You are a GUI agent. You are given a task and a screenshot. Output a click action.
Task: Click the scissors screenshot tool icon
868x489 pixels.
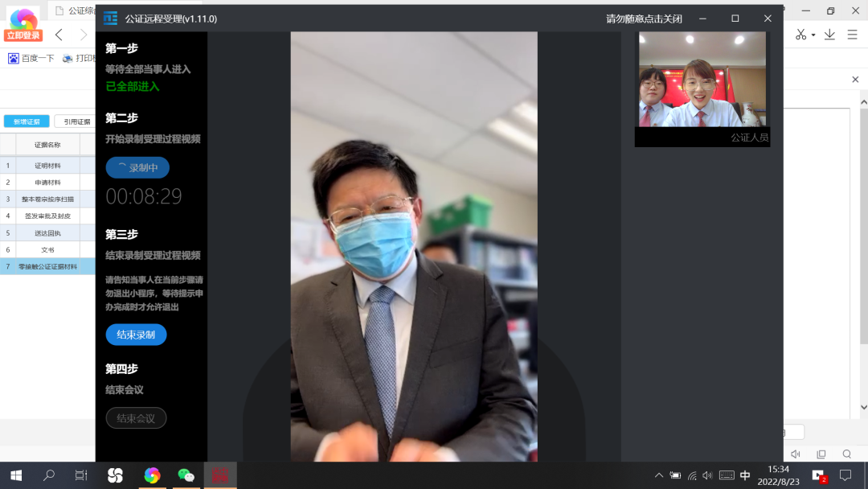[800, 35]
